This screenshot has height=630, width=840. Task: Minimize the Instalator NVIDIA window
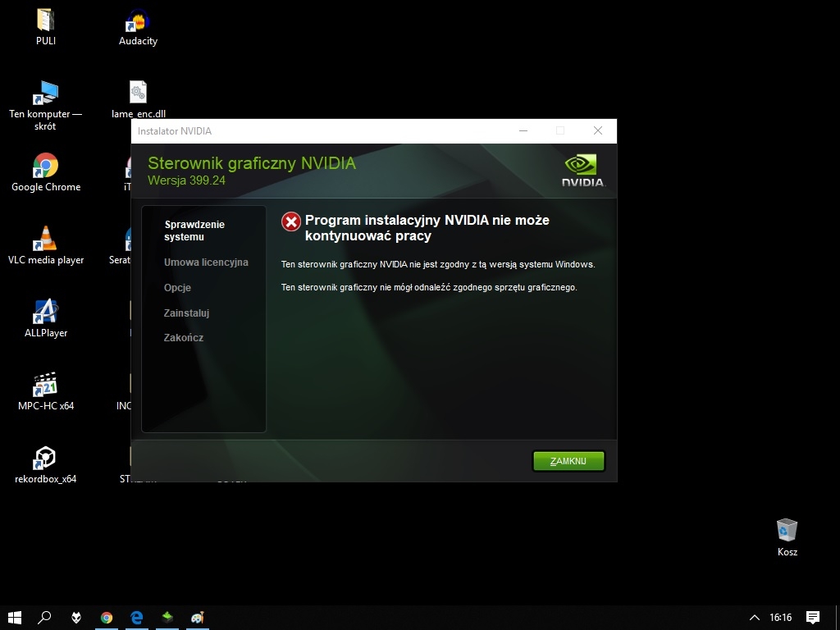[x=523, y=130]
